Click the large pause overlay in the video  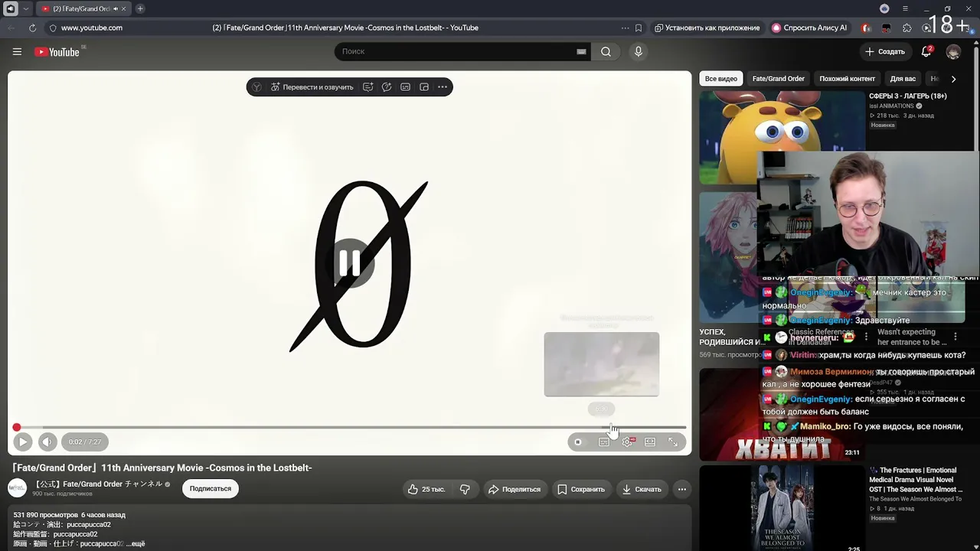(x=350, y=263)
